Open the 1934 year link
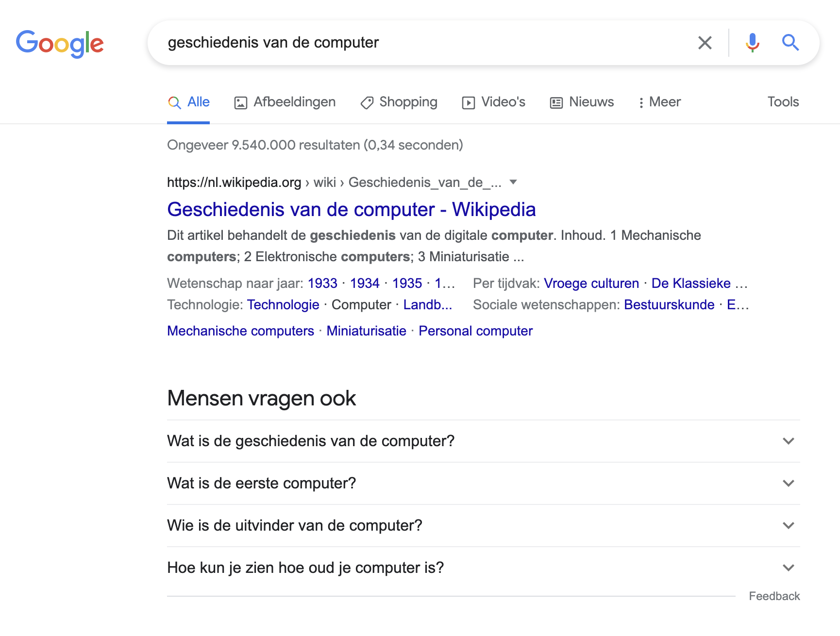Screen dimensions: 840x636 (365, 284)
